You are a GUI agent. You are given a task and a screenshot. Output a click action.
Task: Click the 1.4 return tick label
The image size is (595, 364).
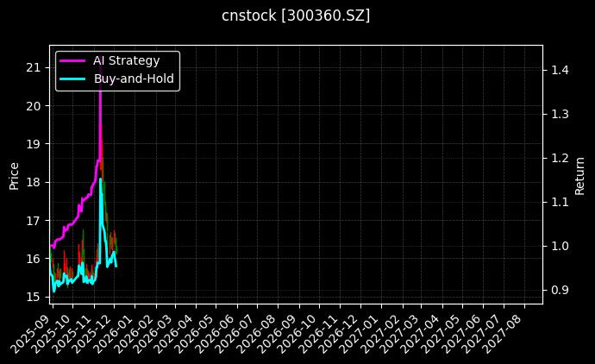pos(561,70)
